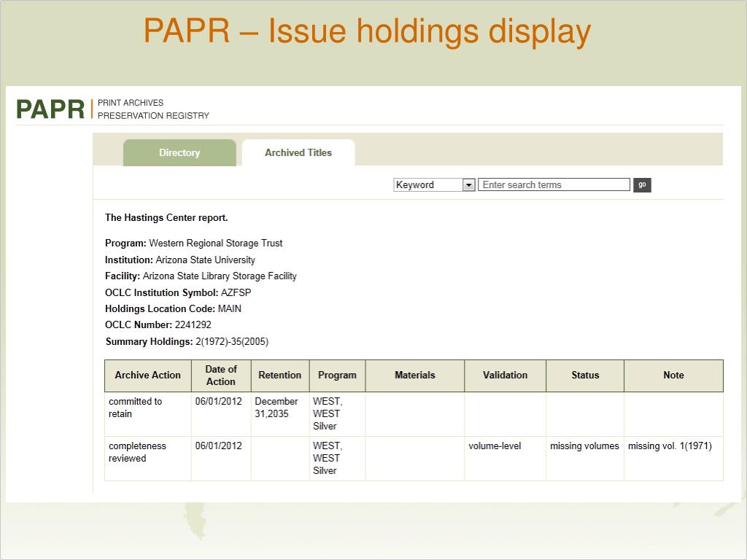Select OCLC number 2241292
747x560 pixels.
click(193, 324)
